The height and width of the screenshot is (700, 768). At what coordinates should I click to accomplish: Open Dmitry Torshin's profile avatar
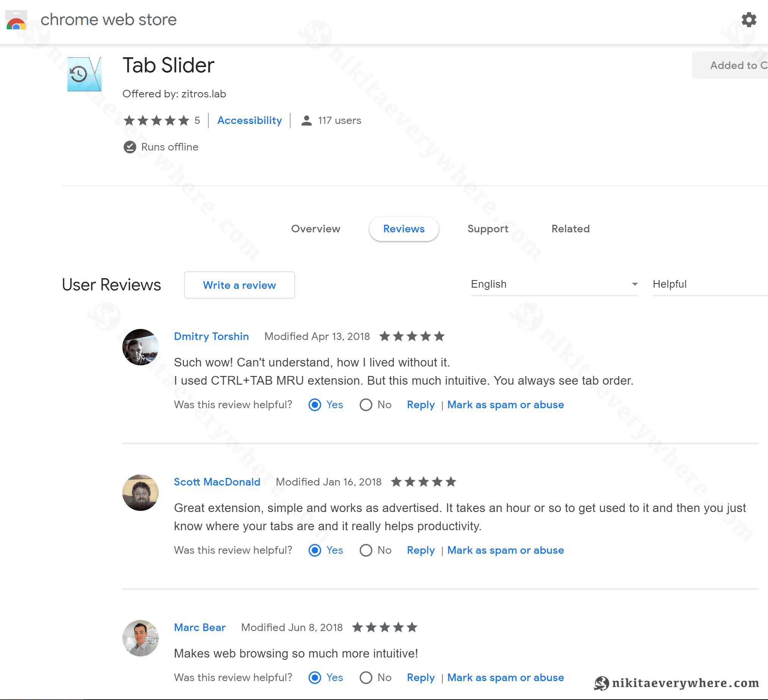click(x=140, y=347)
